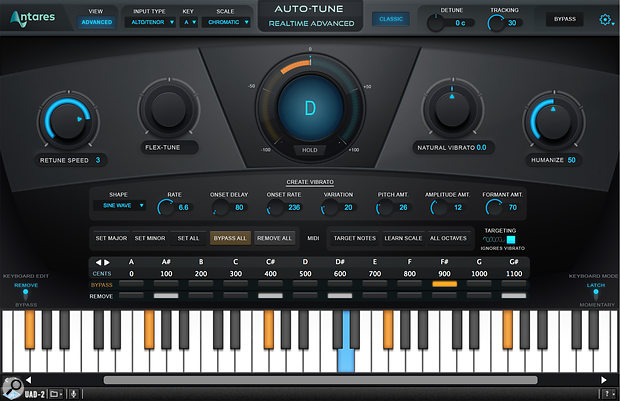Click the Pitch Amt knob
The image size is (620, 401).
pos(385,207)
